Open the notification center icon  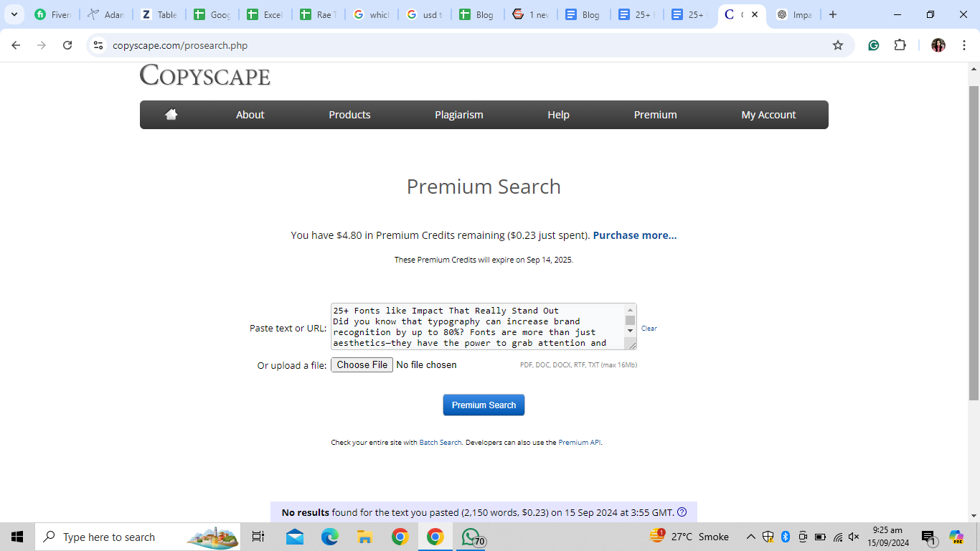click(929, 537)
